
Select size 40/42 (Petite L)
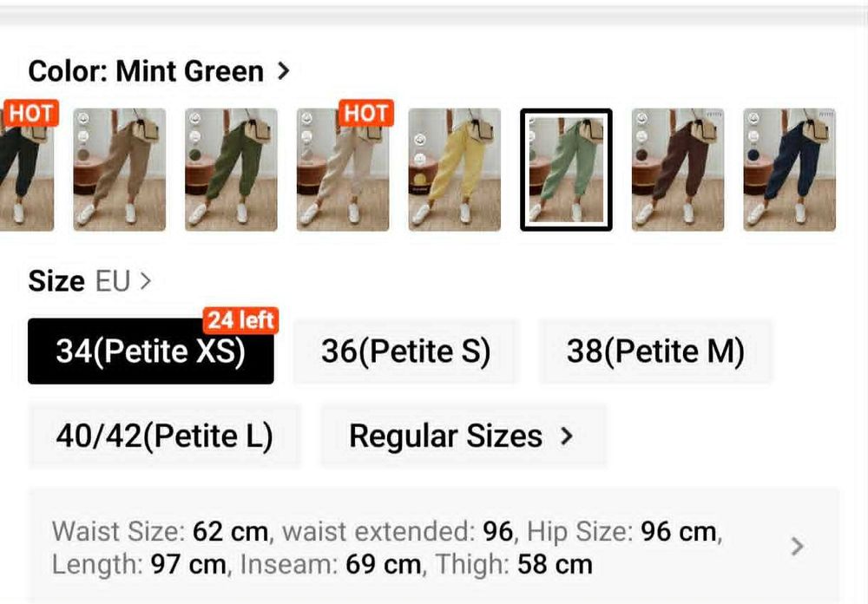click(164, 437)
